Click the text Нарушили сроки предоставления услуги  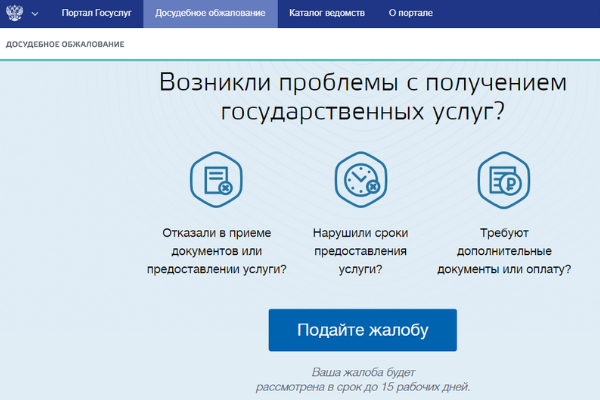click(x=360, y=251)
